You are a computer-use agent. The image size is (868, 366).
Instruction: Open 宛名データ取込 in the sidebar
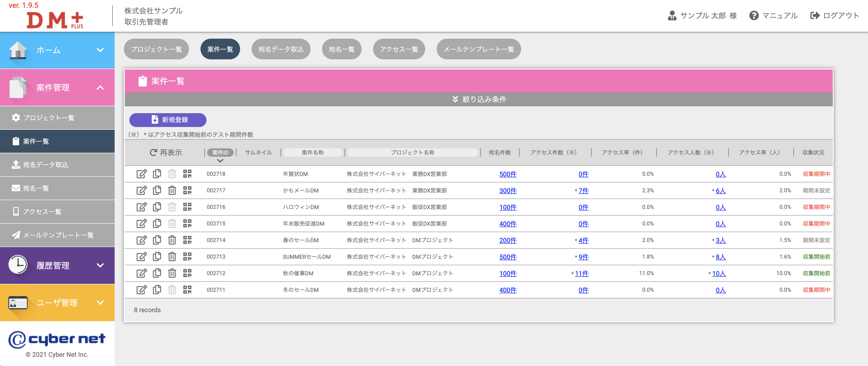click(x=57, y=165)
